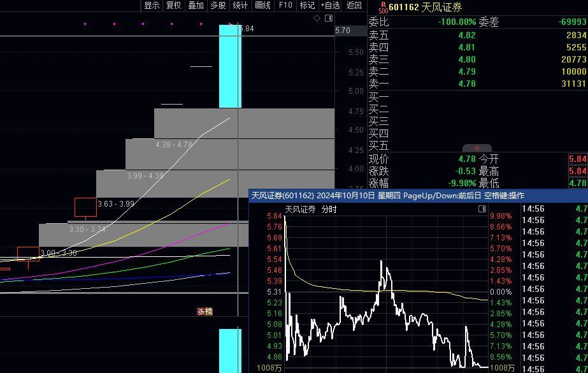Viewport: 588px width, 373px height.
Task: Select the 多股 multi-stock view
Action: (x=218, y=5)
